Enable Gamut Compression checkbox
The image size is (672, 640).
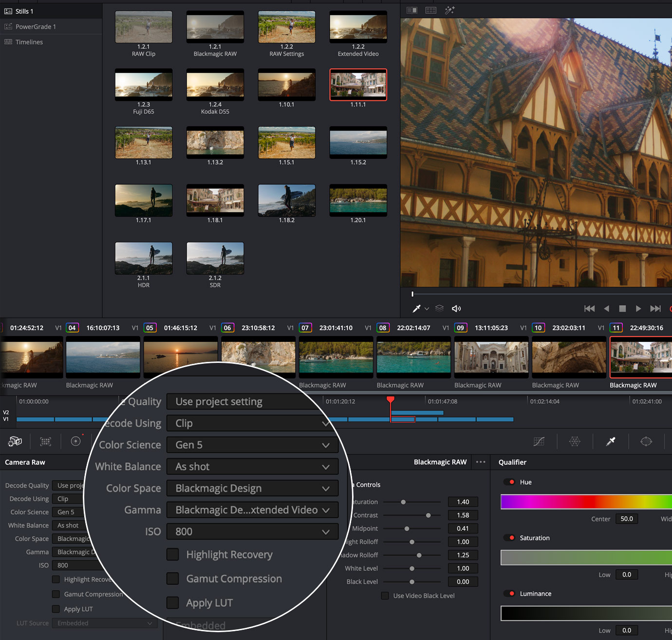coord(173,579)
